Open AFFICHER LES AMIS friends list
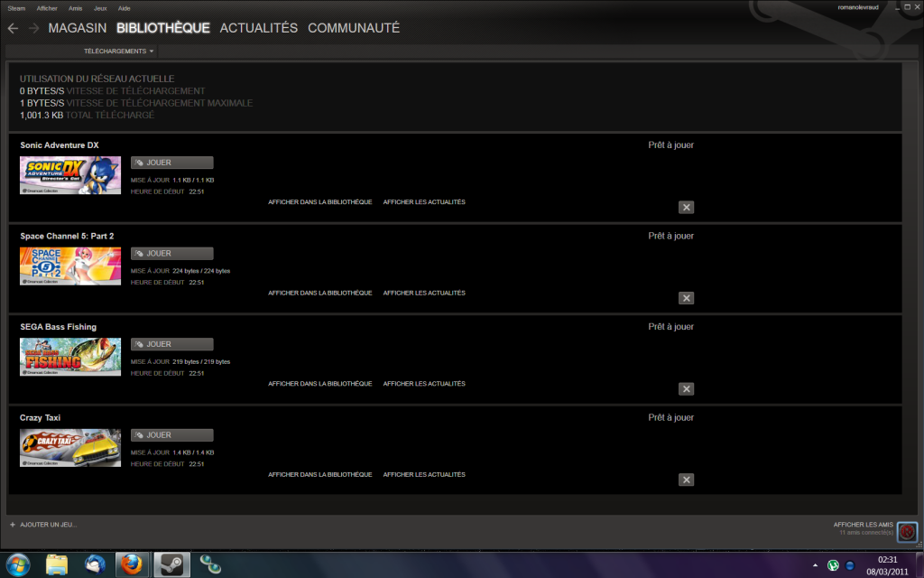Image resolution: width=924 pixels, height=578 pixels. pos(864,525)
